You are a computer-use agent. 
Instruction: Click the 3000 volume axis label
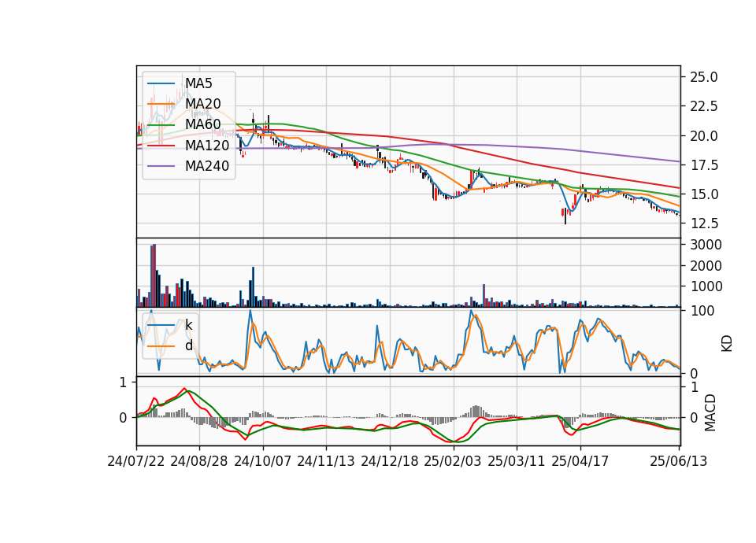pos(706,245)
